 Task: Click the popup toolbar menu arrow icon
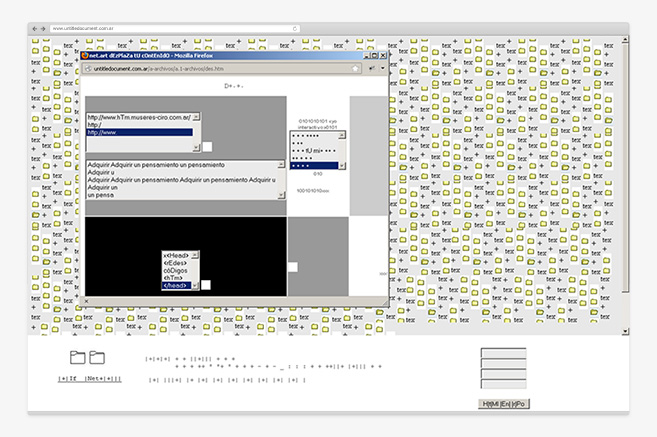[381, 69]
